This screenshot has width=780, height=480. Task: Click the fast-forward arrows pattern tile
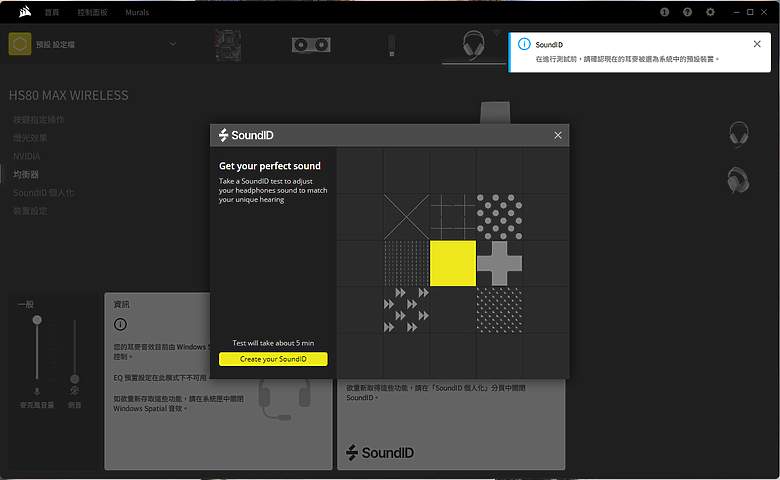click(x=406, y=309)
